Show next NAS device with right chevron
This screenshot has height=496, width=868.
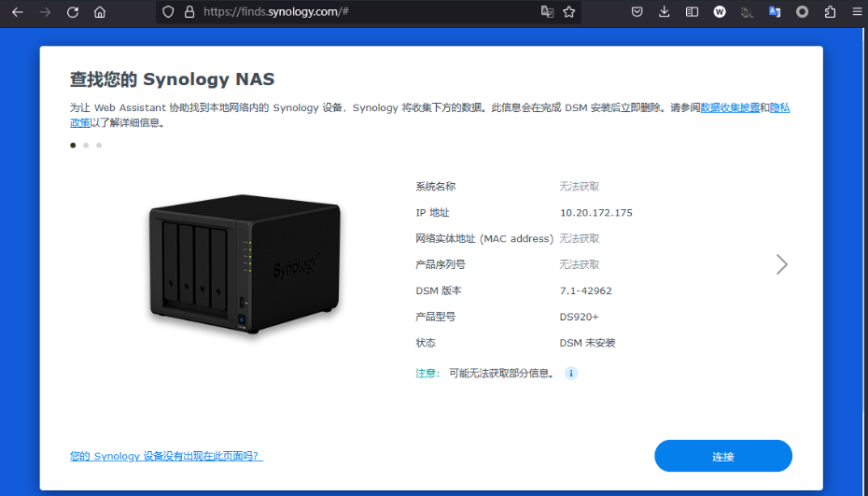tap(782, 264)
